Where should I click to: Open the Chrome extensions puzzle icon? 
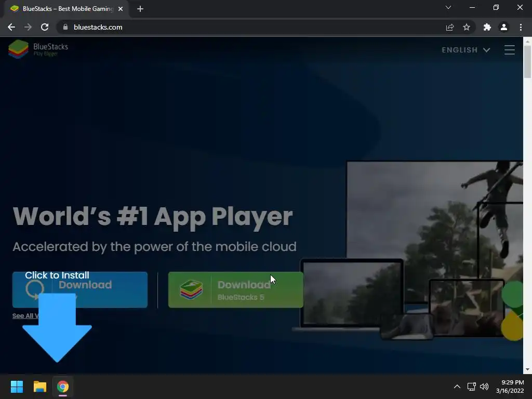[x=487, y=27]
